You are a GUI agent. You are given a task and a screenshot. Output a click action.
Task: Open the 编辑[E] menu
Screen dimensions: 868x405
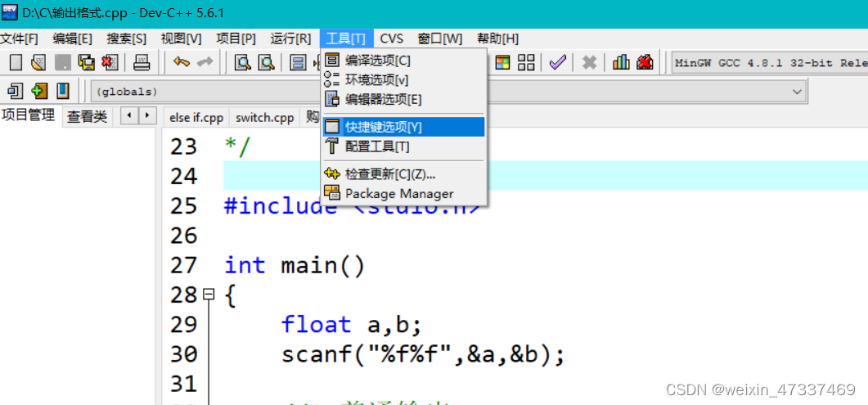coord(72,38)
